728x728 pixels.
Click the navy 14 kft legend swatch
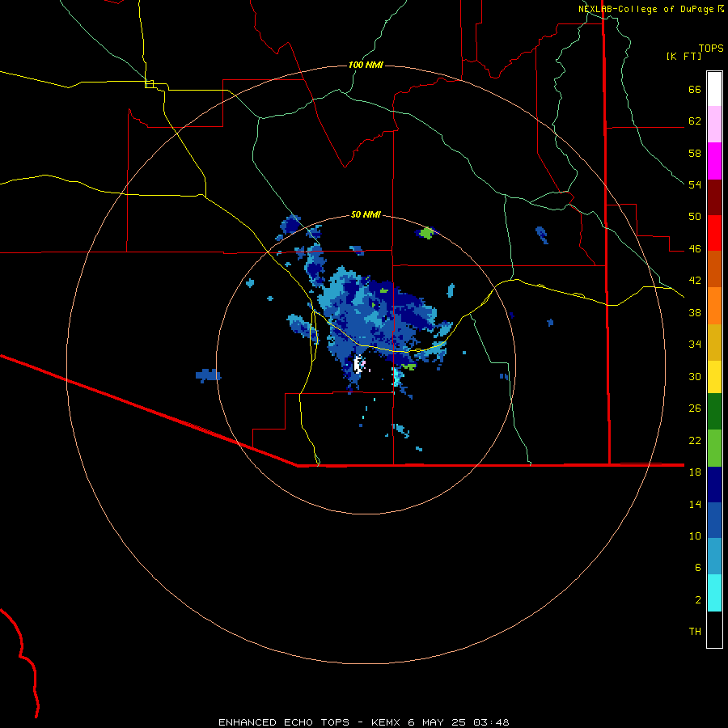714,485
